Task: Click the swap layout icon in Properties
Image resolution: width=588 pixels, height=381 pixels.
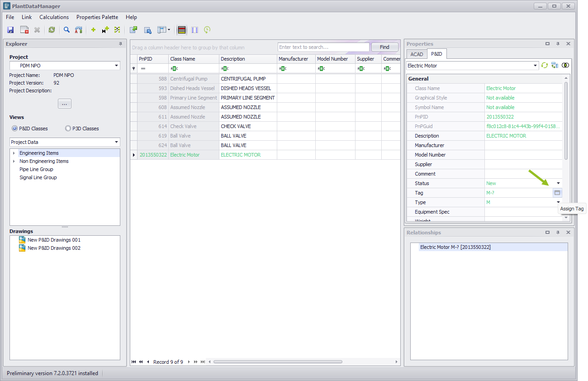Action: tap(555, 66)
